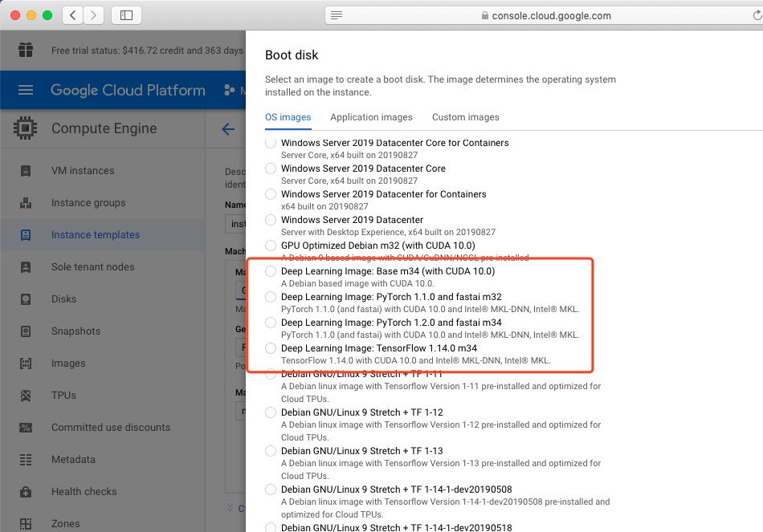
Task: Click the Compute Engine heading text
Action: point(104,128)
